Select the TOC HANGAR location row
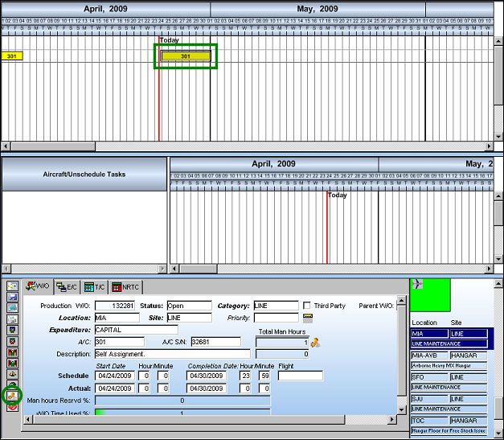This screenshot has width=504, height=440. 449,426
